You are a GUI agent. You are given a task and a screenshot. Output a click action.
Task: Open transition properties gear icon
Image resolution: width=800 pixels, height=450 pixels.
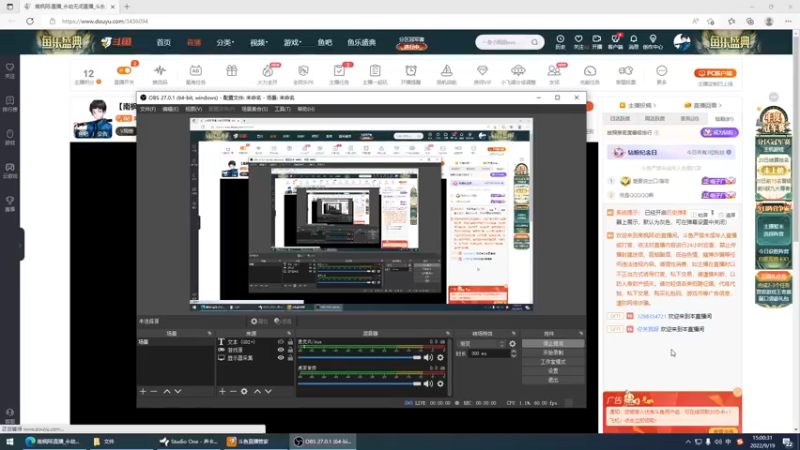coord(512,344)
